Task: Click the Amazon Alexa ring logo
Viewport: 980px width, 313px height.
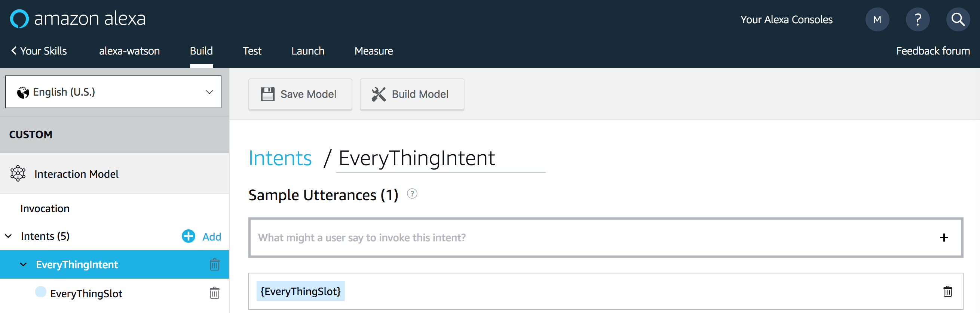Action: (x=19, y=19)
